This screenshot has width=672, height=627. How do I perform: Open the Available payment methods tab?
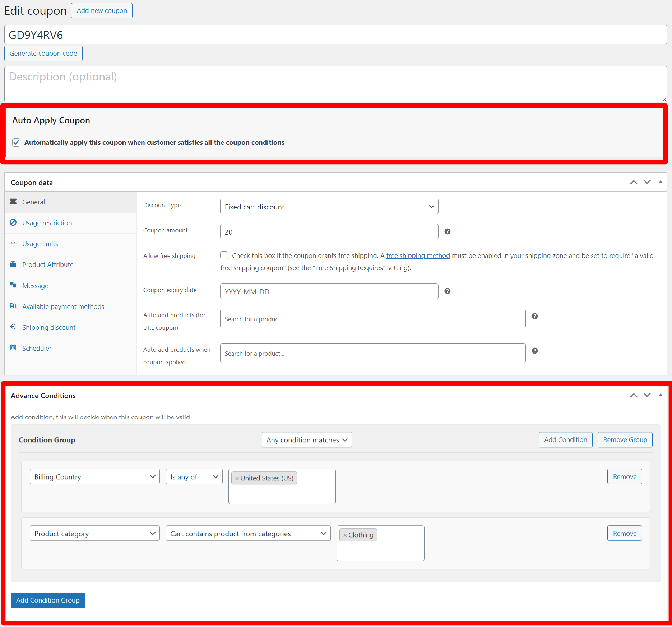click(71, 306)
